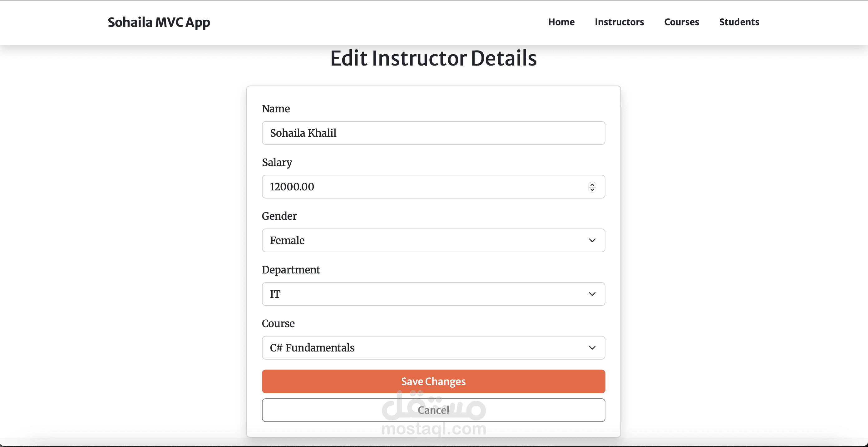868x447 pixels.
Task: Expand the Department dropdown showing IT
Action: click(x=433, y=294)
